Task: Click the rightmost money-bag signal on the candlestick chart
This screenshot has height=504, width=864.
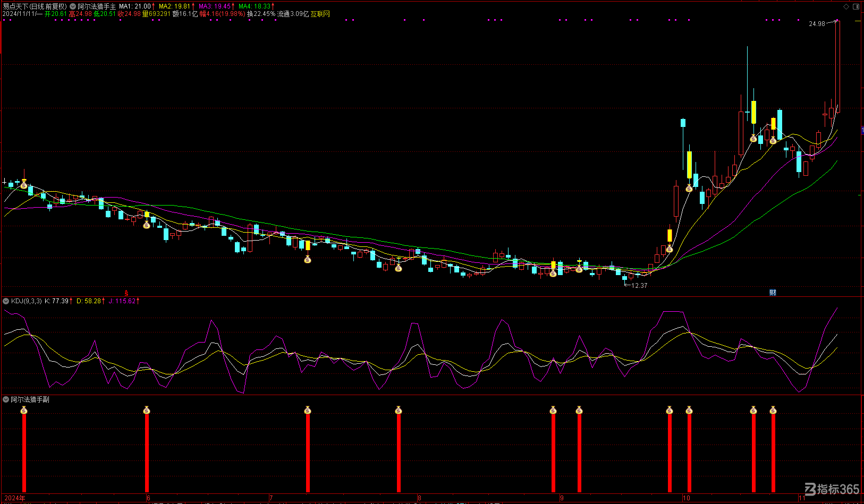Action: tap(773, 140)
